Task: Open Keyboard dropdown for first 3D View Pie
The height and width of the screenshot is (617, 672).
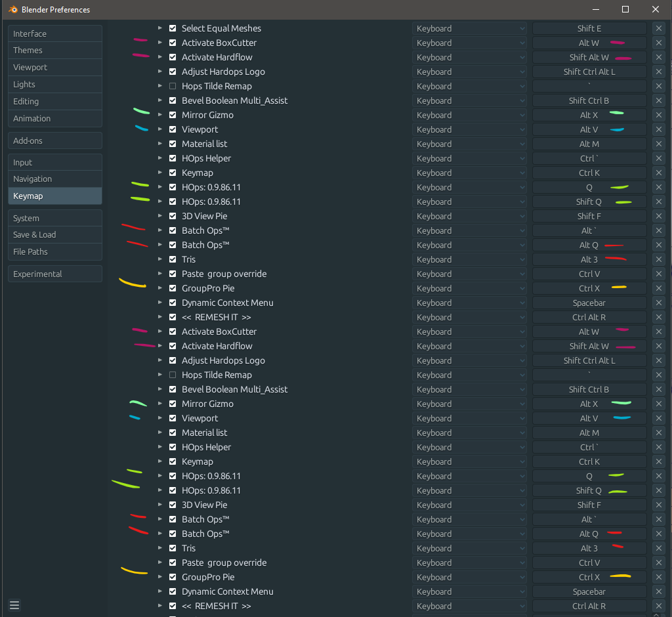Action: pos(469,216)
